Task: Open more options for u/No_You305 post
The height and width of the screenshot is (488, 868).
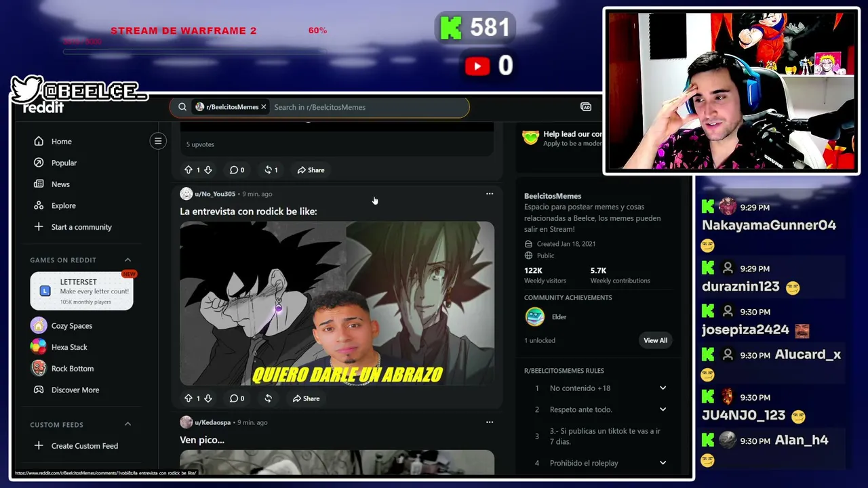Action: point(490,194)
